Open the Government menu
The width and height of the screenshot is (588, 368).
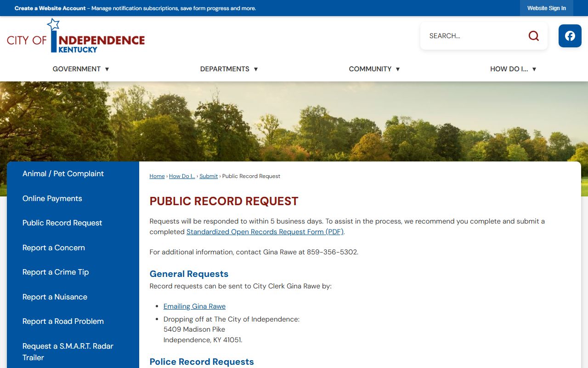pyautogui.click(x=81, y=69)
